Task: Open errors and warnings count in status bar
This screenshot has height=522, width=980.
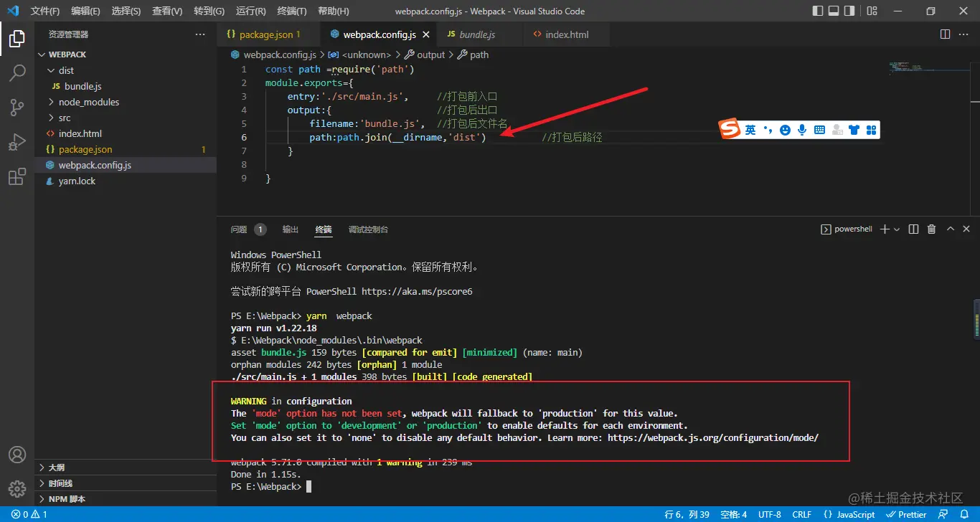Action: click(29, 514)
